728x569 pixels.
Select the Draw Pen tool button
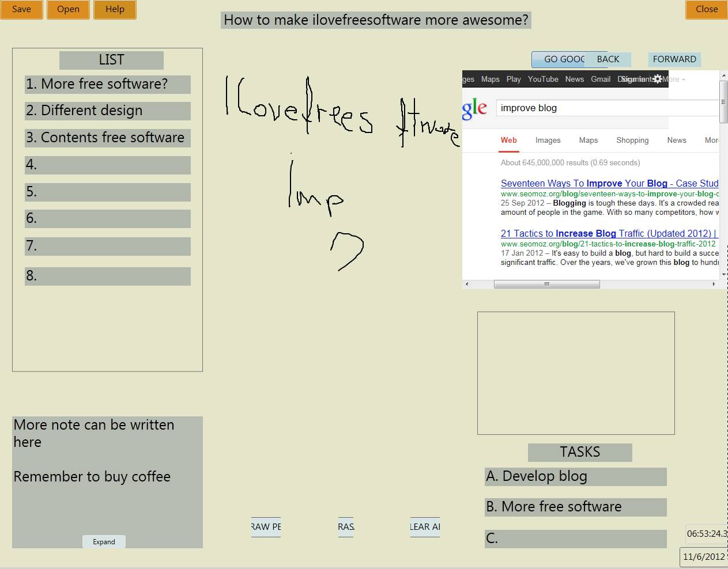(x=266, y=526)
